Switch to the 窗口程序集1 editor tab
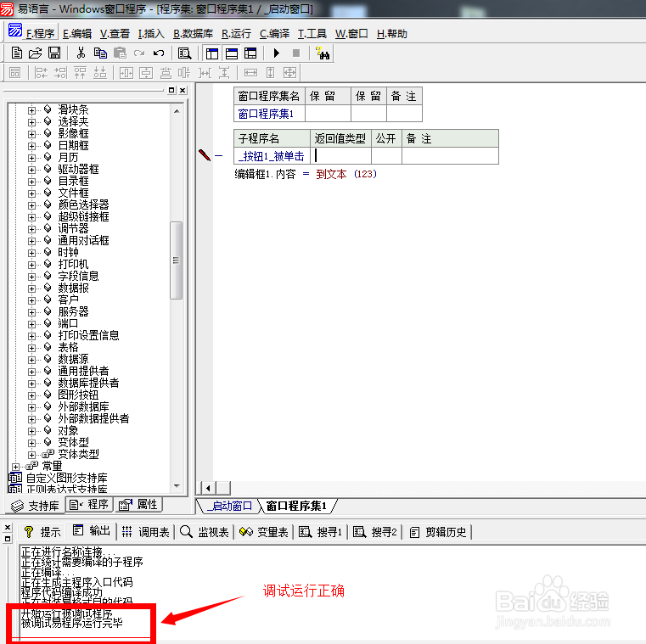The image size is (646, 644). pos(296,506)
